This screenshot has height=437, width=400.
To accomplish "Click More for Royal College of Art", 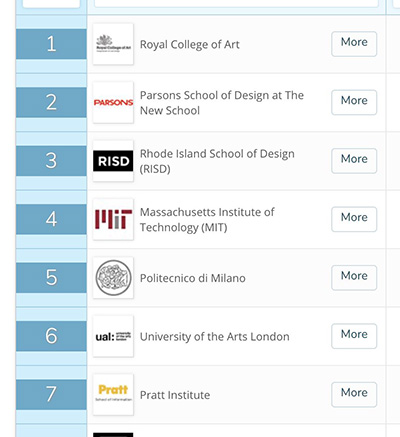I will tap(354, 44).
